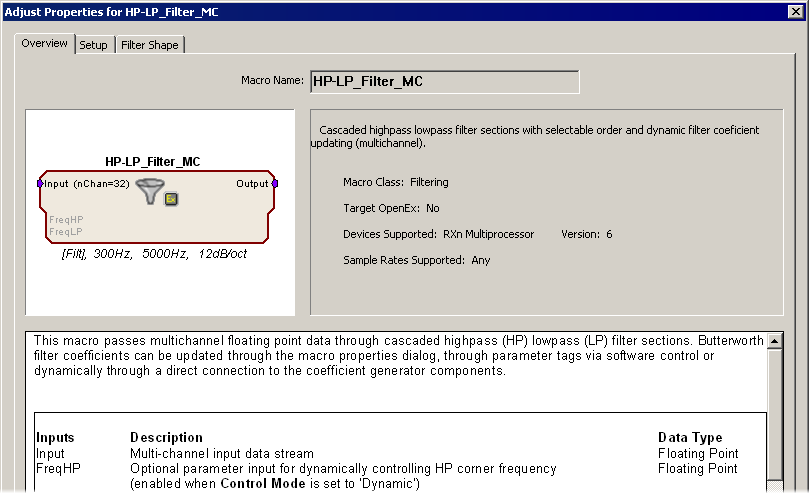Select the Overview tab
This screenshot has height=498, width=809.
pyautogui.click(x=44, y=43)
